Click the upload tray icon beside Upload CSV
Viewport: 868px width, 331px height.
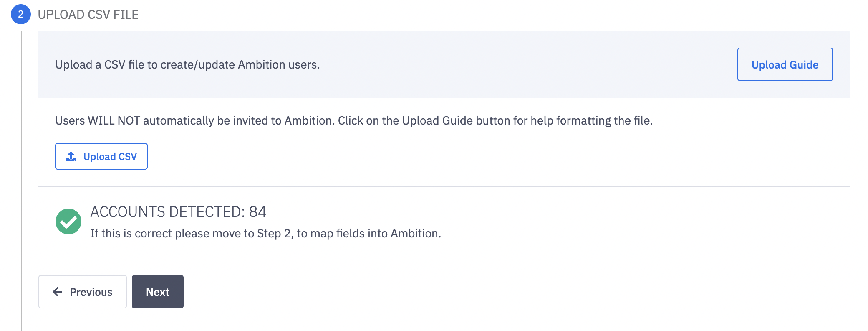click(x=71, y=157)
